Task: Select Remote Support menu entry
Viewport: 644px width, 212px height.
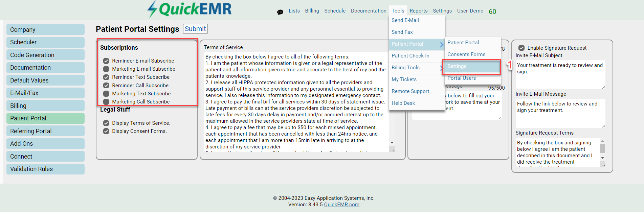Action: (417, 91)
